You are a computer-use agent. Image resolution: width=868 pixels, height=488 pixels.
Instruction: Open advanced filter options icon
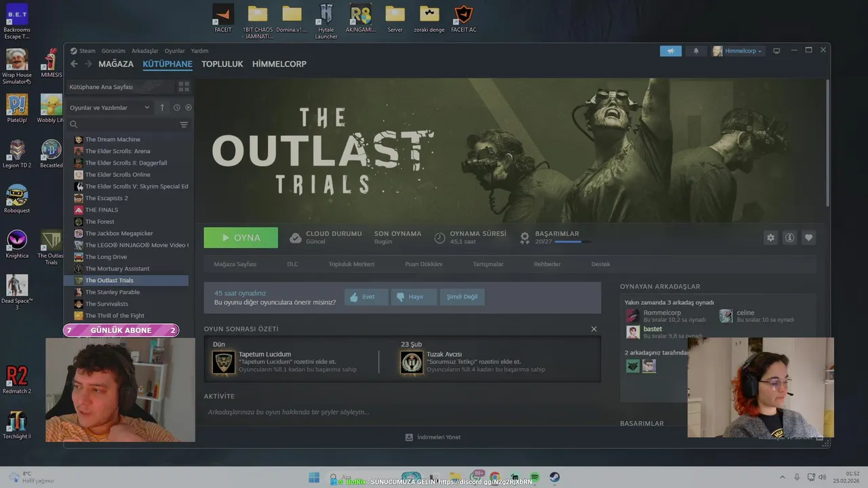point(184,125)
